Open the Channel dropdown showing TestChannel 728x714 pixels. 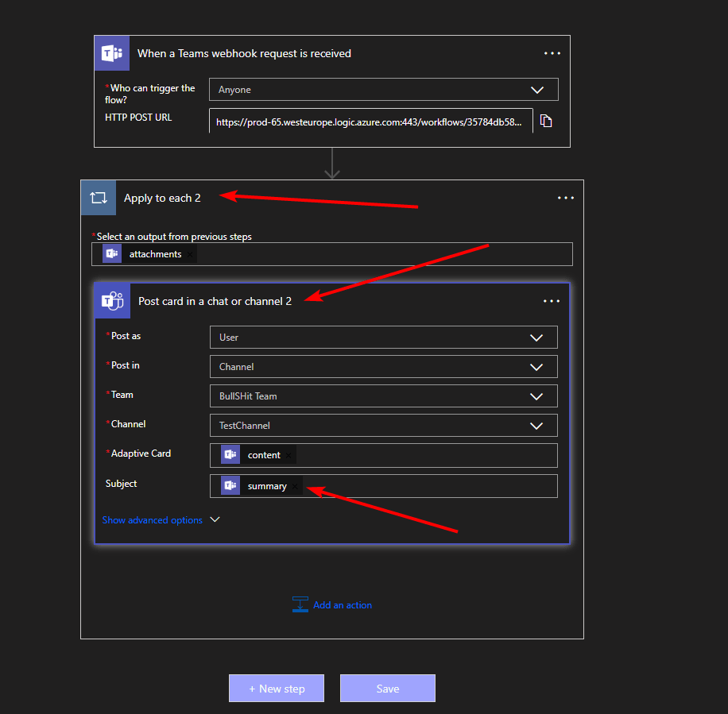tap(384, 426)
